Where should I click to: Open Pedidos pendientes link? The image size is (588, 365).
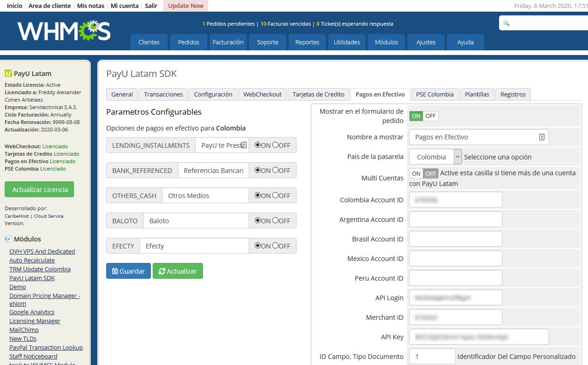pos(229,24)
